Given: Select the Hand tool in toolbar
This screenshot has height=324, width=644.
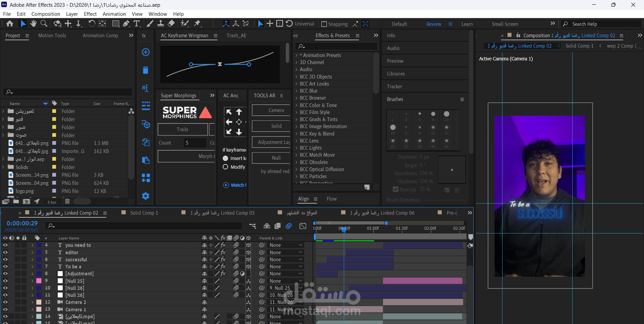Looking at the screenshot, I should click(33, 23).
